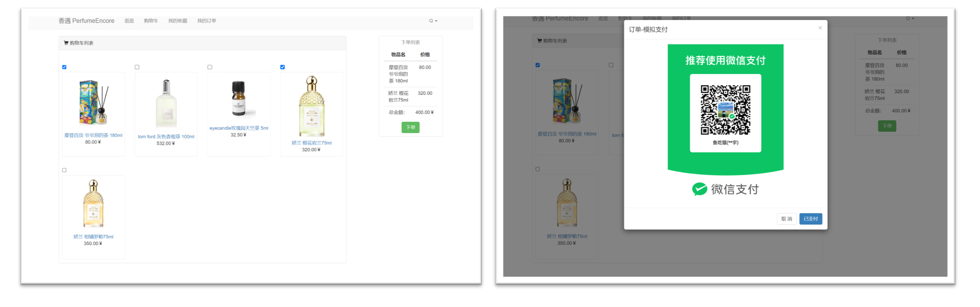Image resolution: width=980 pixels, height=307 pixels.
Task: Uncheck 摩登百货 爷爷泡的茶 180ml in the left window
Action: [x=64, y=67]
